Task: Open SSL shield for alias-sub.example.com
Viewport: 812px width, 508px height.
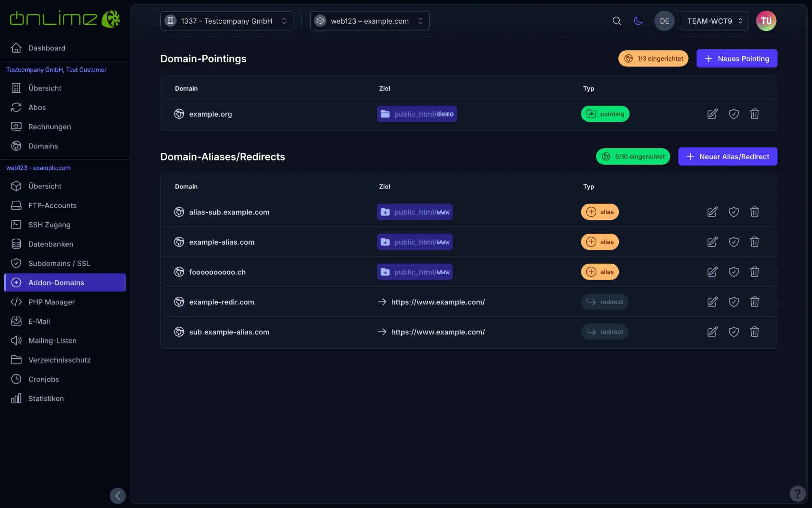Action: click(734, 212)
